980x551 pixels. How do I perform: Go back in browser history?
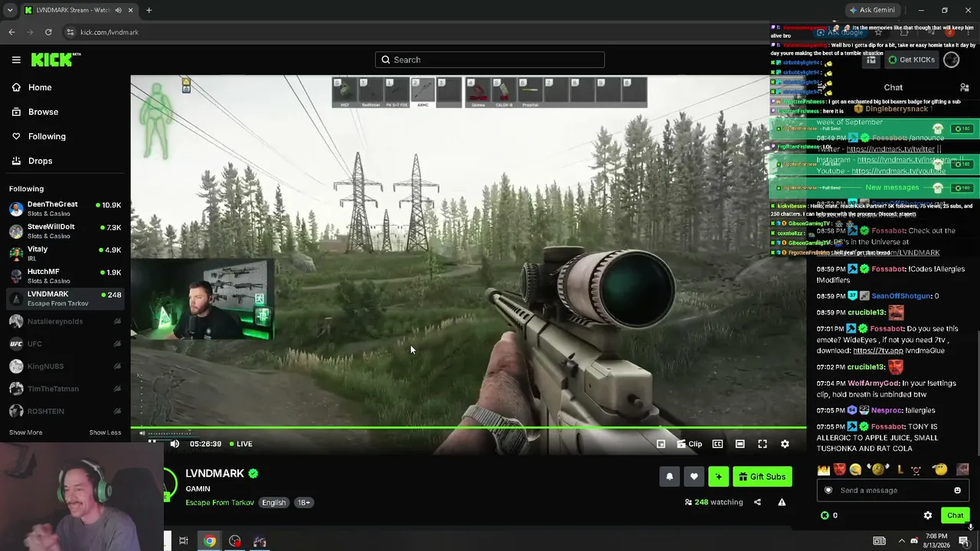point(11,32)
